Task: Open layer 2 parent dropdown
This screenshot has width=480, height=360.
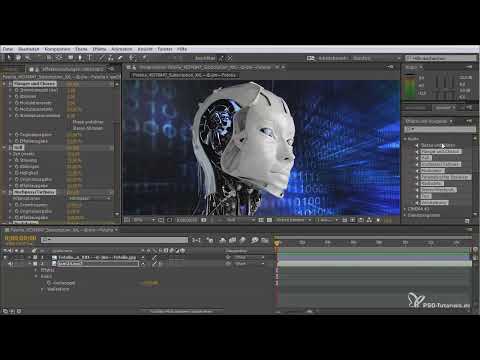Action: (248, 264)
